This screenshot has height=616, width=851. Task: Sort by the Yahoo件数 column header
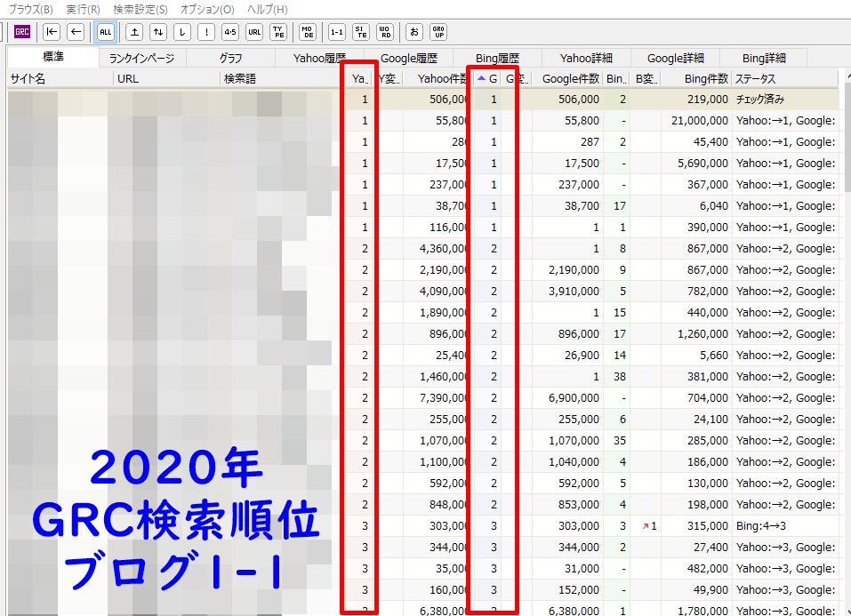437,79
